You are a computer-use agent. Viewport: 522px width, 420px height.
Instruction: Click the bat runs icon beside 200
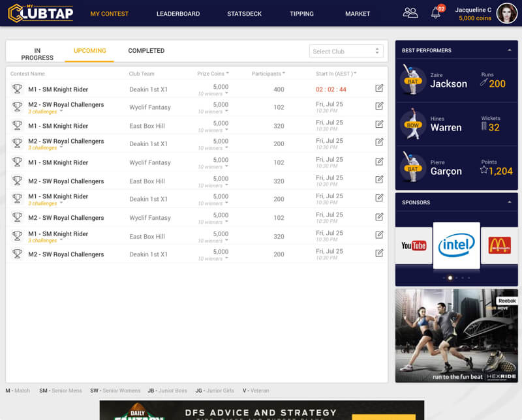(x=484, y=82)
